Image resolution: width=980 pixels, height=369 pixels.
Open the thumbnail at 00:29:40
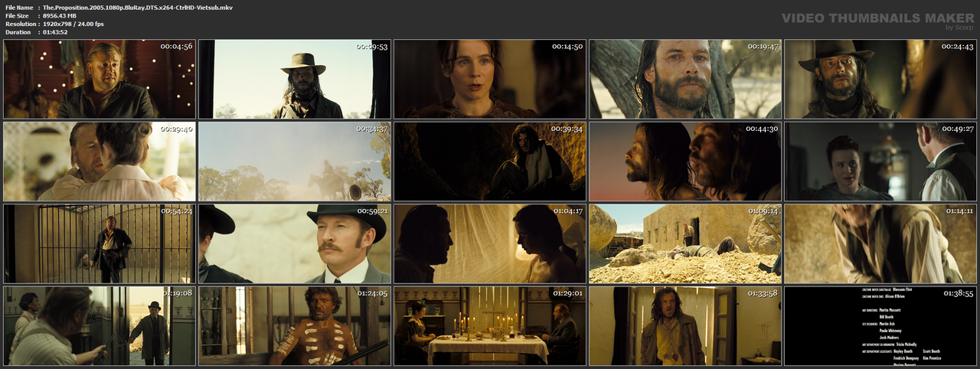[x=100, y=161]
